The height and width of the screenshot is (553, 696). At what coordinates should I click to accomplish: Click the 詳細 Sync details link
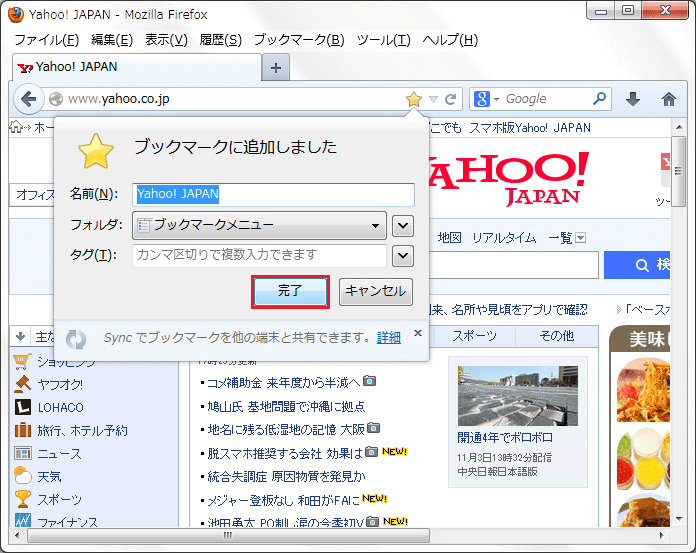tap(389, 337)
